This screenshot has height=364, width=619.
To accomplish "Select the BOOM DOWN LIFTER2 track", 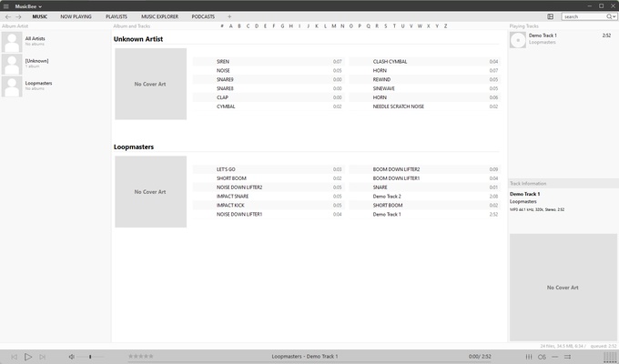I will (x=424, y=169).
